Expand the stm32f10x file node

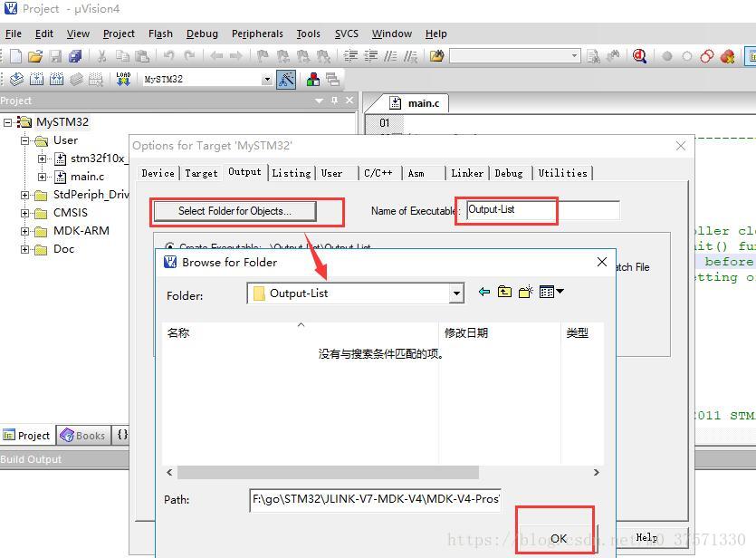click(x=43, y=159)
